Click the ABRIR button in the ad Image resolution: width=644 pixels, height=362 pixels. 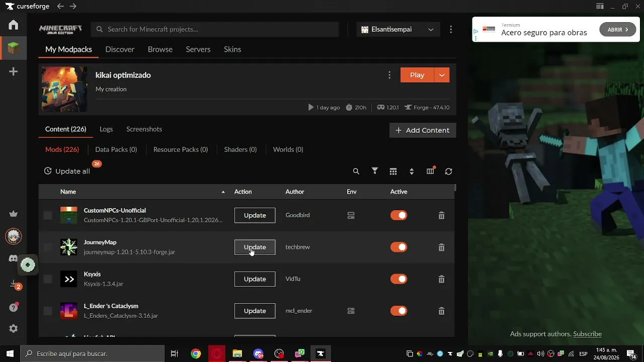pyautogui.click(x=618, y=30)
